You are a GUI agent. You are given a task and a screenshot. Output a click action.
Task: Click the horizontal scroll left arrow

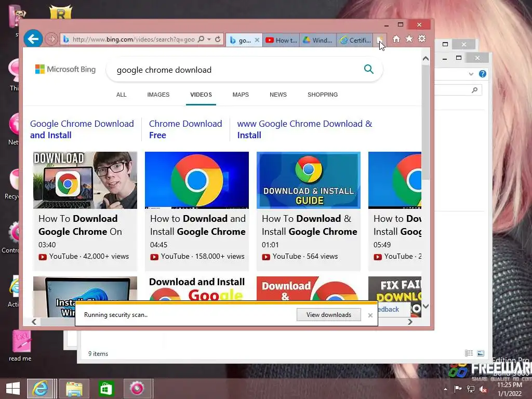[34, 322]
